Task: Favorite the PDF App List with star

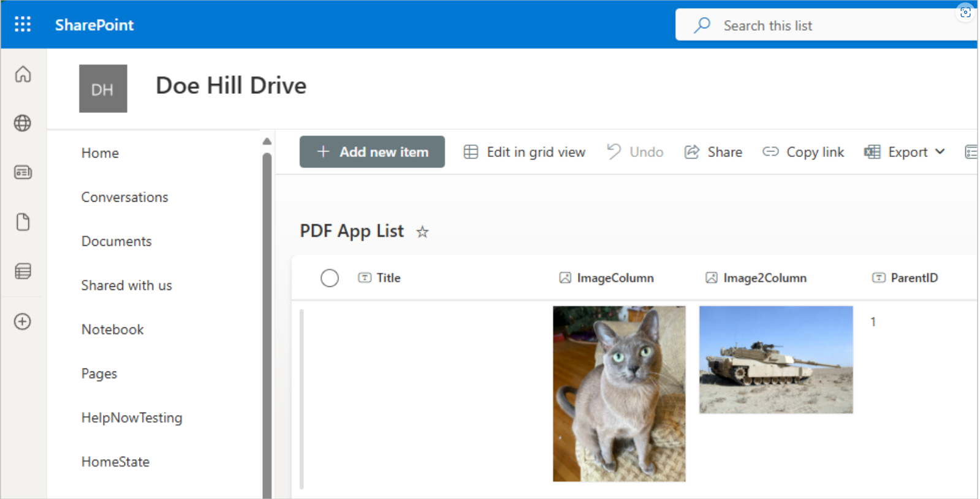Action: 422,232
